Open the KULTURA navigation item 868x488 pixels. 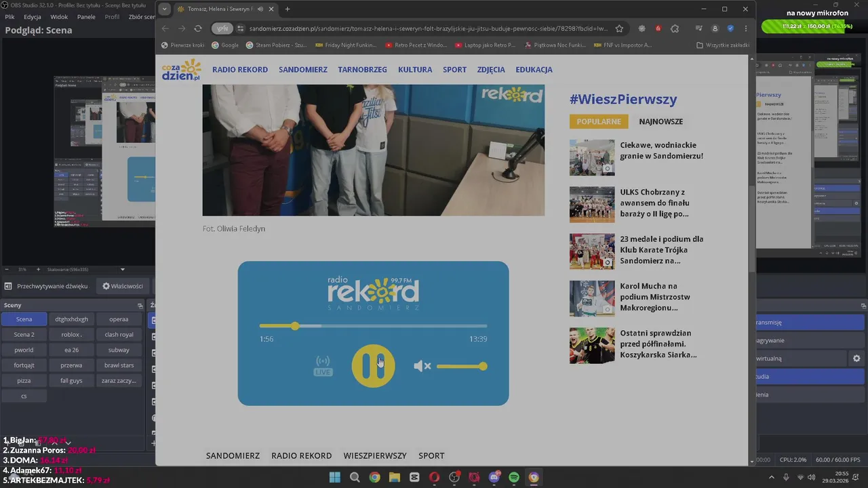(415, 69)
